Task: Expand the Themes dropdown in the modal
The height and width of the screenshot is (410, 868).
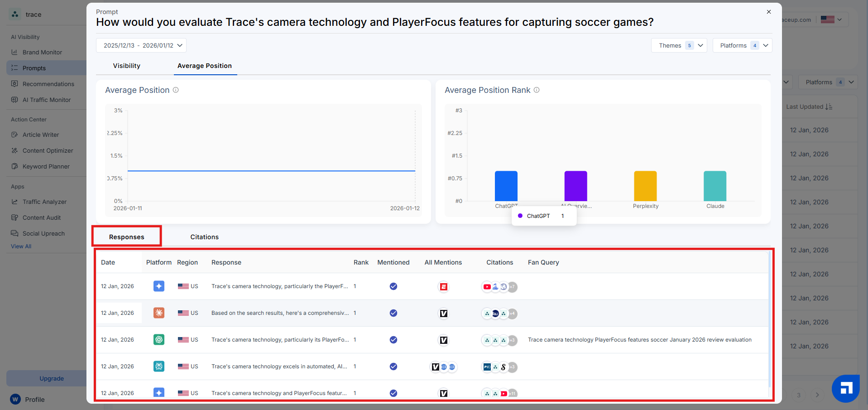Action: tap(679, 45)
